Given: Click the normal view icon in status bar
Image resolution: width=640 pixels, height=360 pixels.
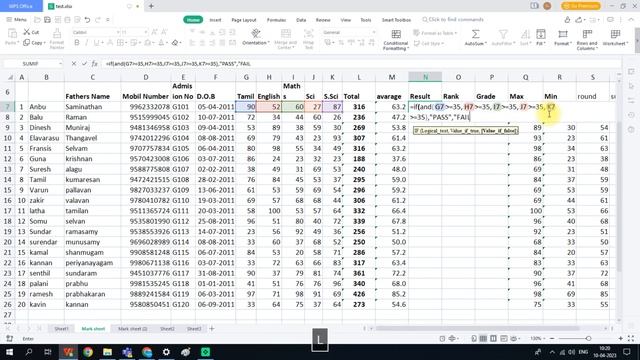Looking at the screenshot, I should [483, 338].
